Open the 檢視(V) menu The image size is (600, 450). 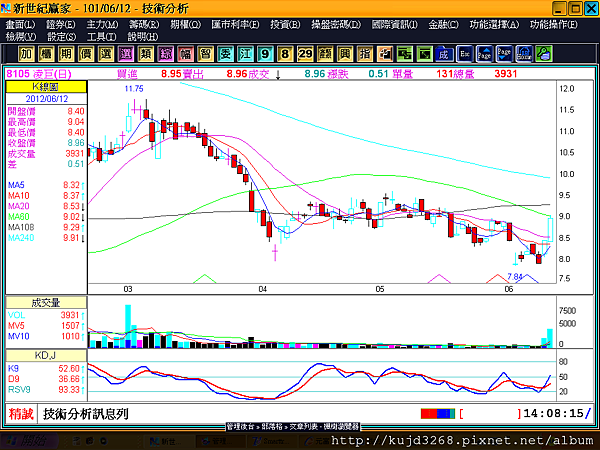point(21,37)
